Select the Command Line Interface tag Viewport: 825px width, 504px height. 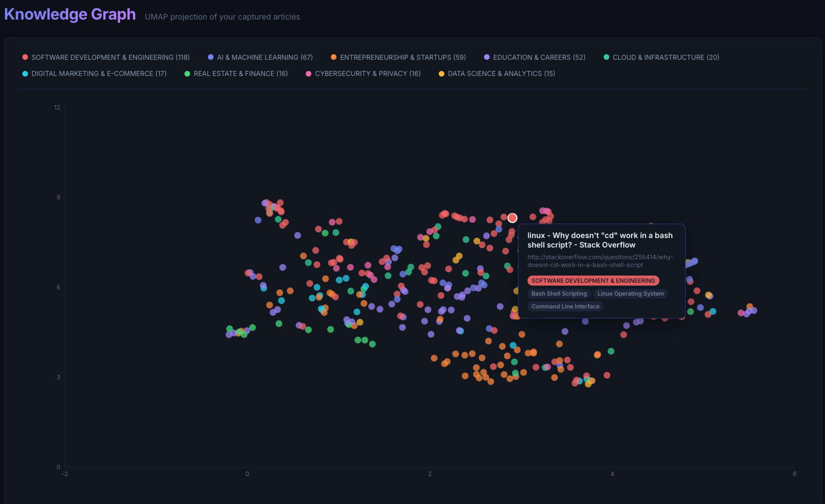[565, 306]
